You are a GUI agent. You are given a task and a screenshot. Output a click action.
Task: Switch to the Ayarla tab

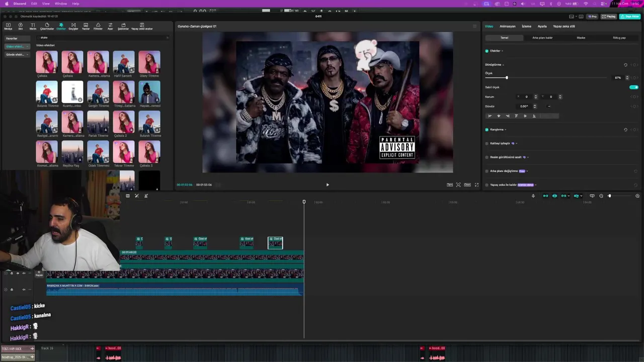pyautogui.click(x=542, y=26)
